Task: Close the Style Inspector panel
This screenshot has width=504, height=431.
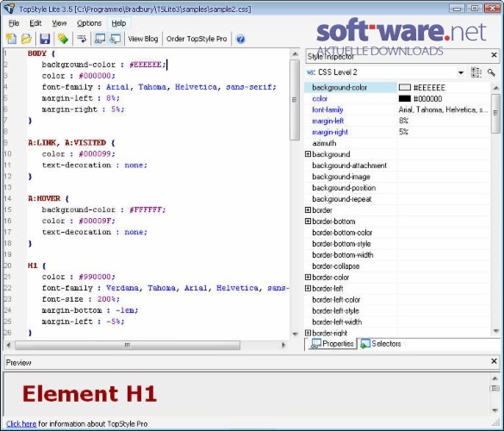Action: [x=494, y=55]
